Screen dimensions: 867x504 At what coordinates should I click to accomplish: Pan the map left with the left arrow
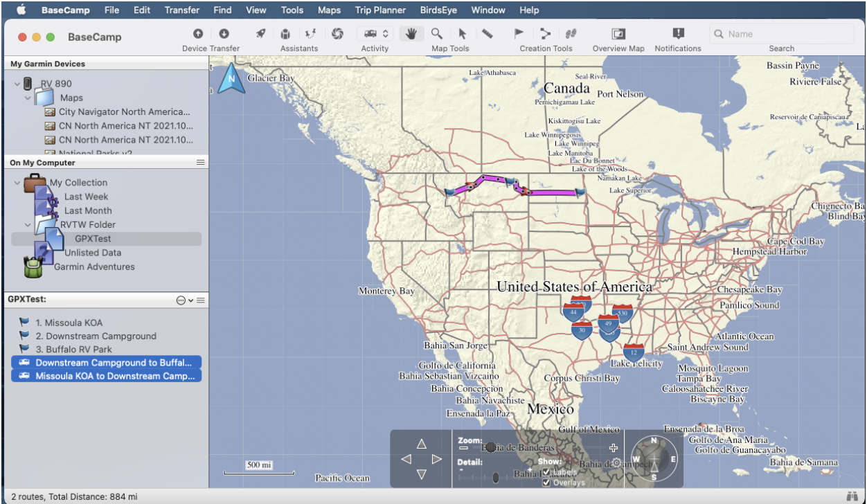pos(406,459)
